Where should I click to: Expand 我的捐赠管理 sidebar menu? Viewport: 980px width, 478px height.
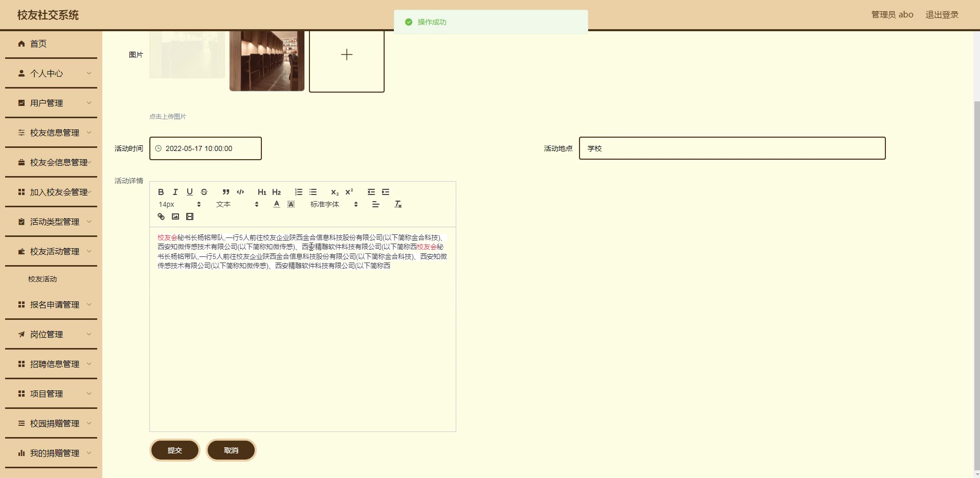pyautogui.click(x=51, y=453)
